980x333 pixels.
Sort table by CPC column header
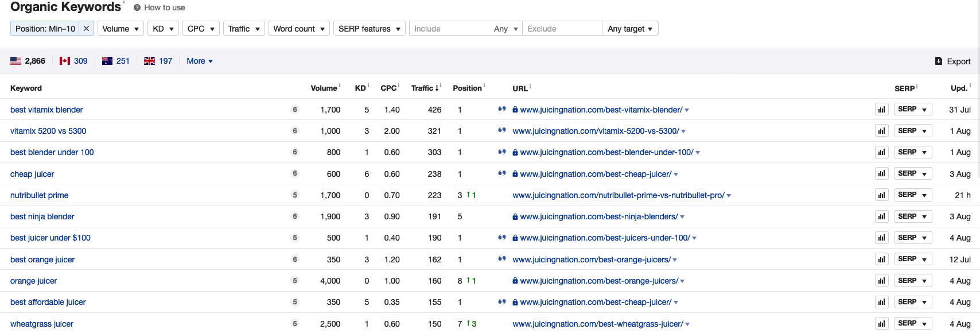coord(388,88)
